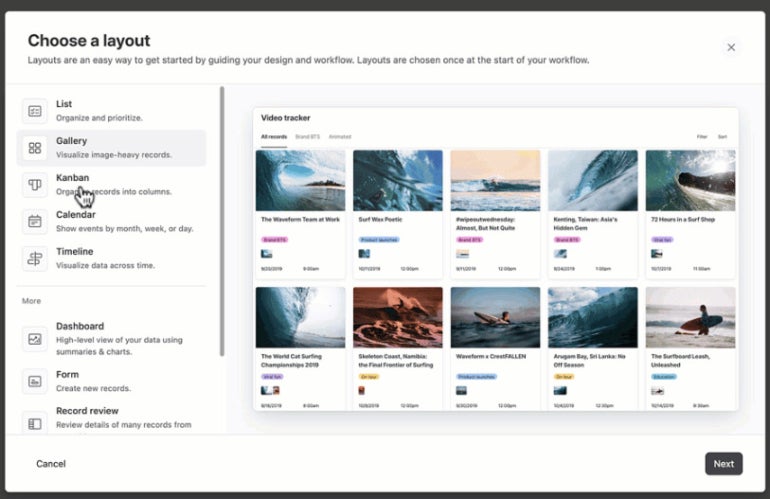Click the Next button

(x=723, y=463)
